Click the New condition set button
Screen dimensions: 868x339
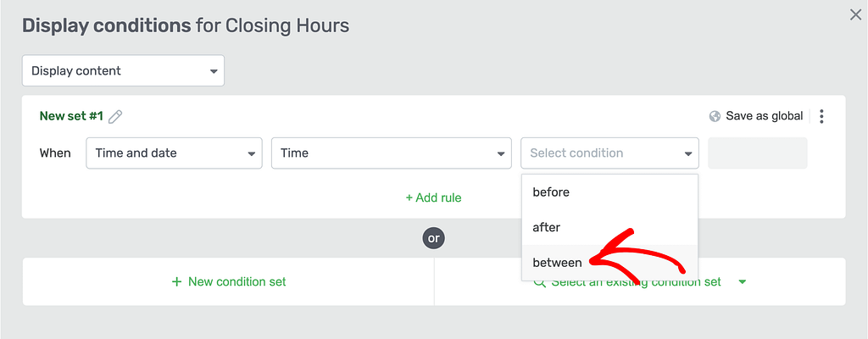click(229, 281)
